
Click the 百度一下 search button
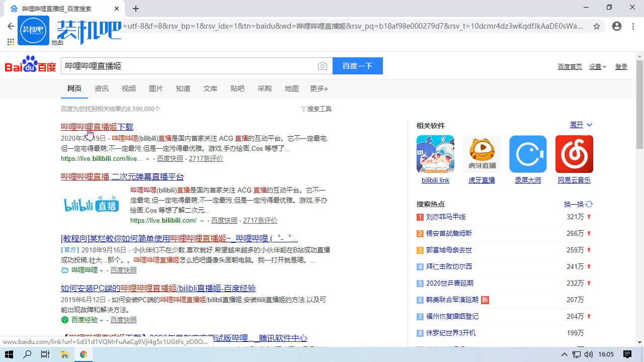[x=357, y=66]
